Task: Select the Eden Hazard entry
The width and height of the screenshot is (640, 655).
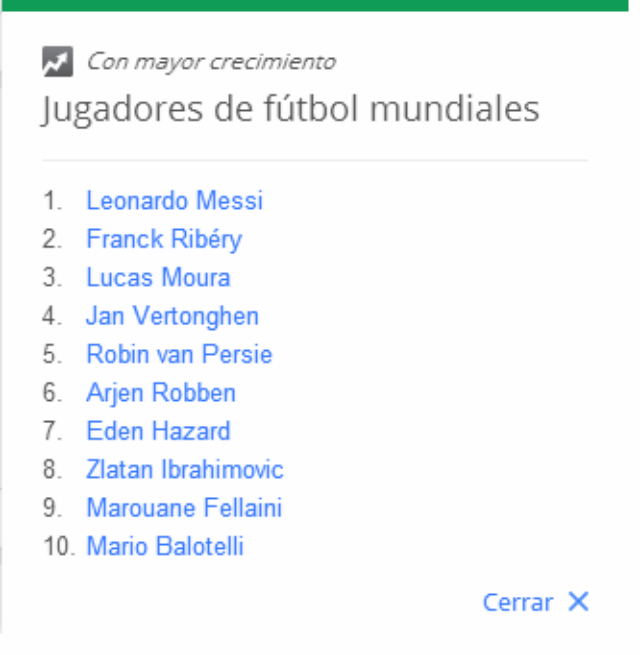Action: 158,431
